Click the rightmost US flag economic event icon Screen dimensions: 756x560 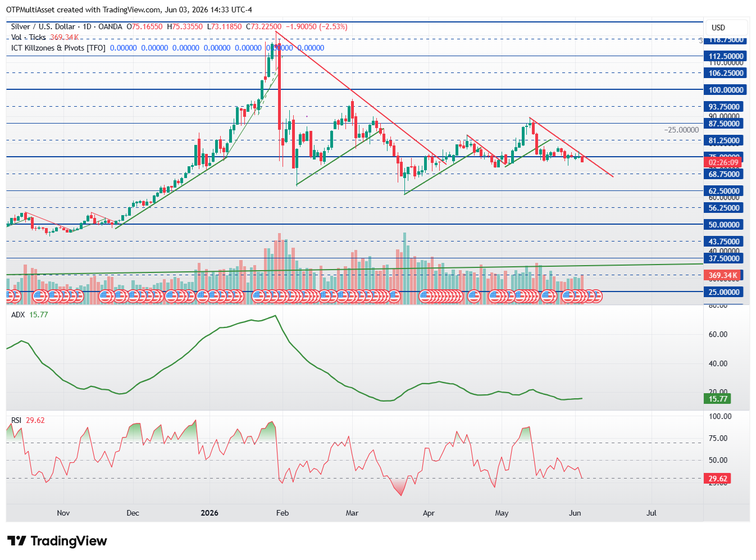pos(596,295)
